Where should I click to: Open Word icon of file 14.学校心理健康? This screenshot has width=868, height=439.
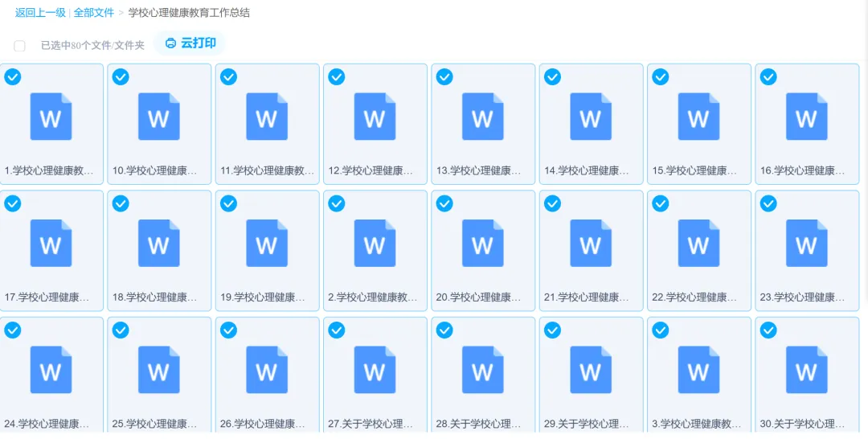[591, 117]
